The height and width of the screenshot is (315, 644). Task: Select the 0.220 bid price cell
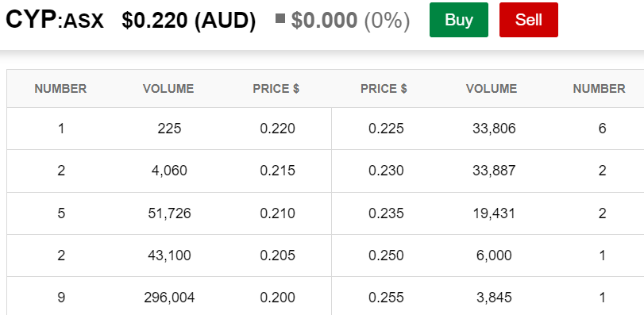click(x=277, y=129)
